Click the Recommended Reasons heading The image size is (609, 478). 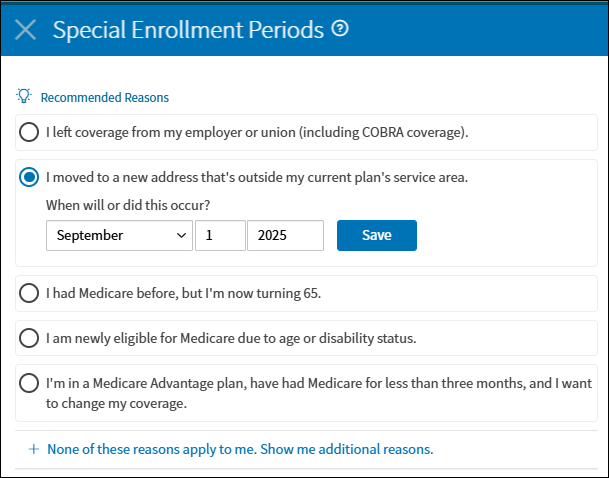[x=104, y=98]
